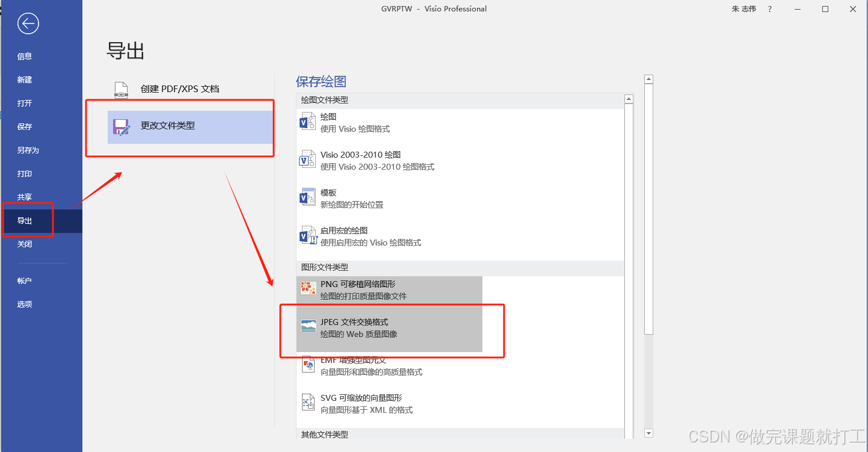The width and height of the screenshot is (868, 452).
Task: Click the PNG image format icon
Action: pos(309,288)
